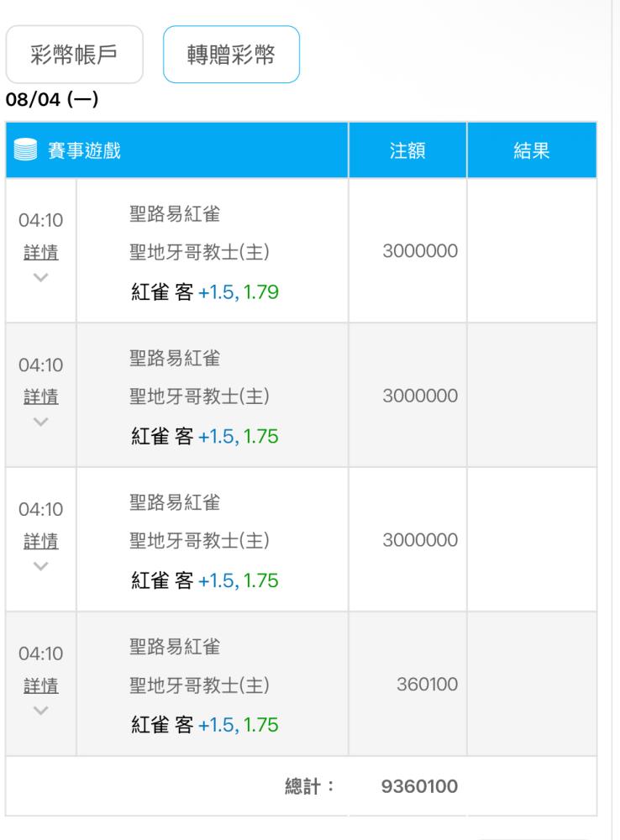Click the 總計 total 9360100 value
620x840 pixels.
click(x=419, y=786)
